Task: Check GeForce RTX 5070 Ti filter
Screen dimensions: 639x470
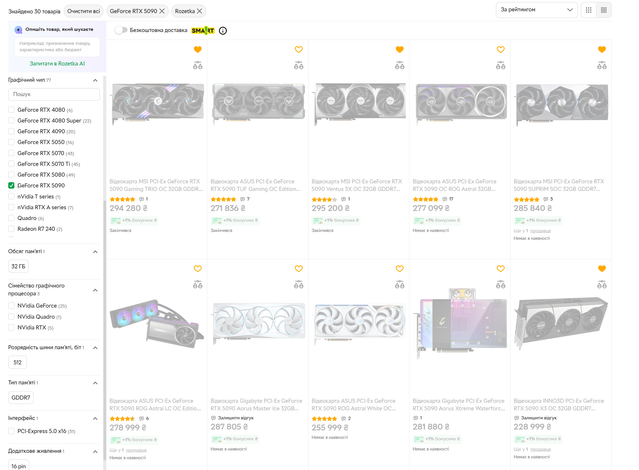Action: click(11, 164)
